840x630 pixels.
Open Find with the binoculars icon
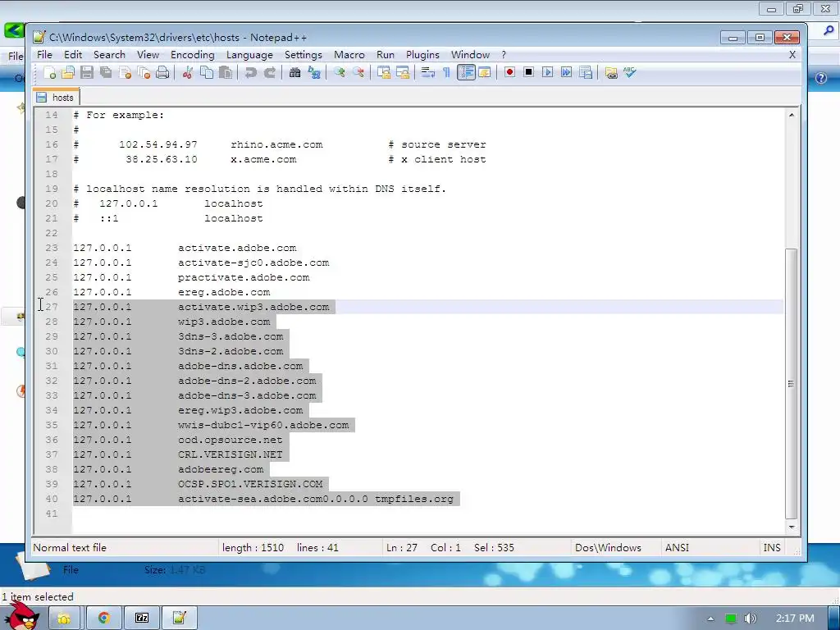294,72
